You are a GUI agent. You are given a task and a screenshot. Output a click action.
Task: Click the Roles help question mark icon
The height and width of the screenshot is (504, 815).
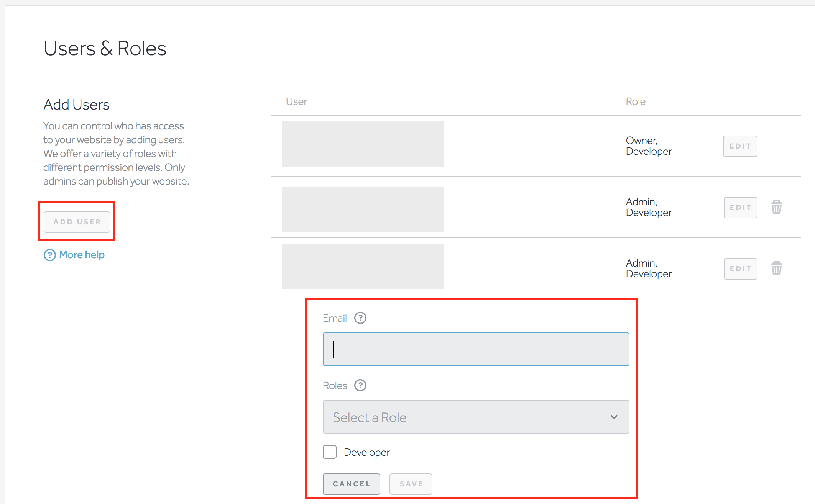[360, 385]
